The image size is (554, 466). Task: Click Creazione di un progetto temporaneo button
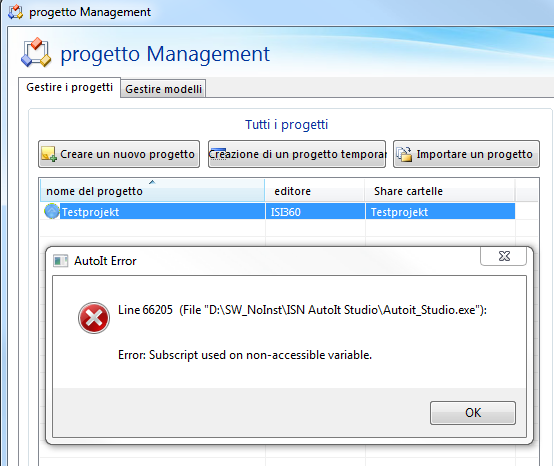point(297,154)
